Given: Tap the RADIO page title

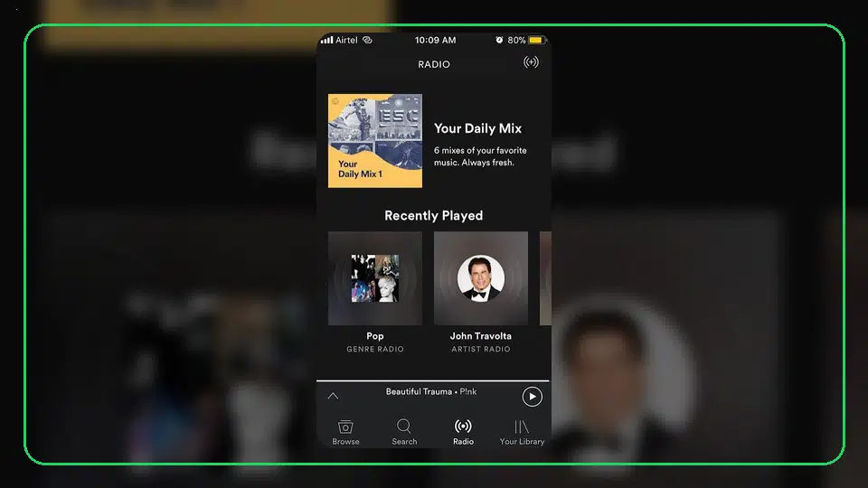Looking at the screenshot, I should (434, 64).
